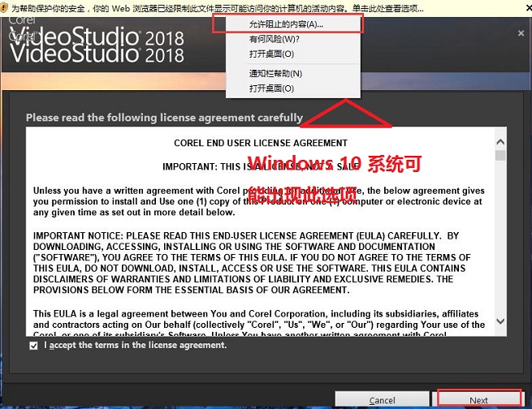Close the browser security notification bar
Screen dimensions: 532x409
tap(529, 6)
